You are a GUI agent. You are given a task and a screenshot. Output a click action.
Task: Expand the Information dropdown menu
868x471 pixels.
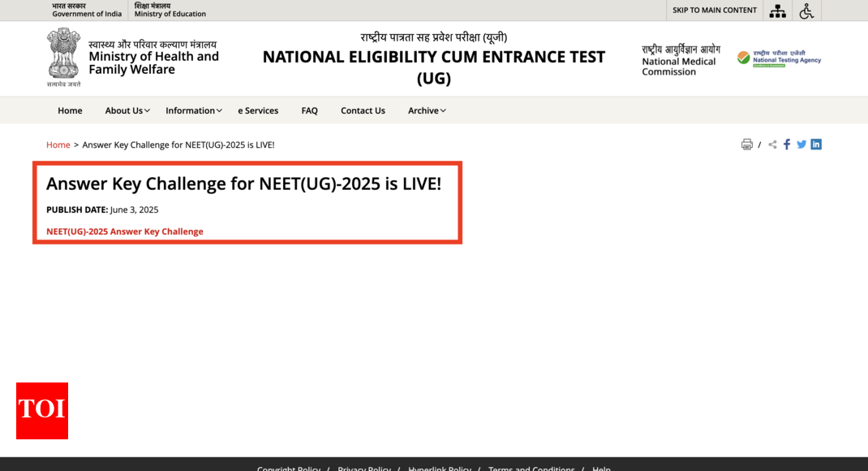click(194, 110)
